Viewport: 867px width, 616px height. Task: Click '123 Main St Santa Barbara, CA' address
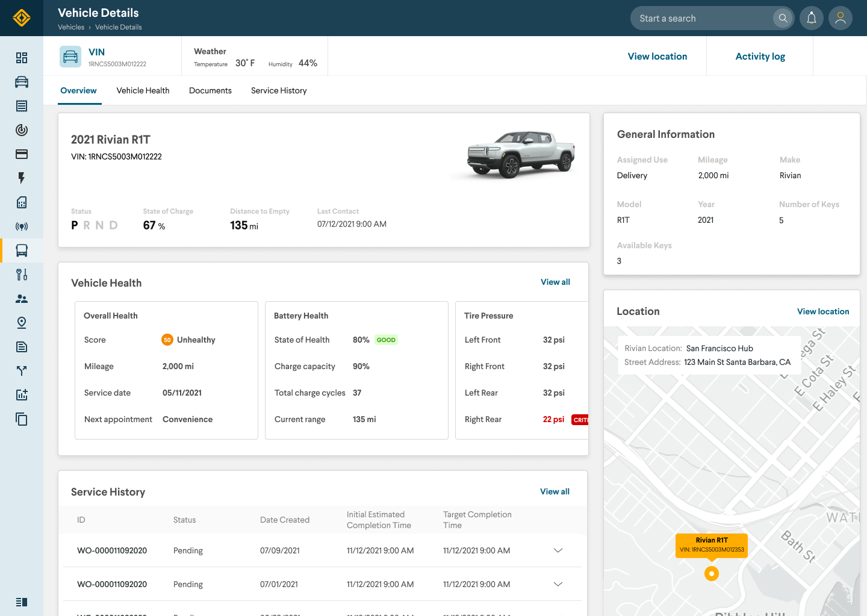pyautogui.click(x=737, y=362)
